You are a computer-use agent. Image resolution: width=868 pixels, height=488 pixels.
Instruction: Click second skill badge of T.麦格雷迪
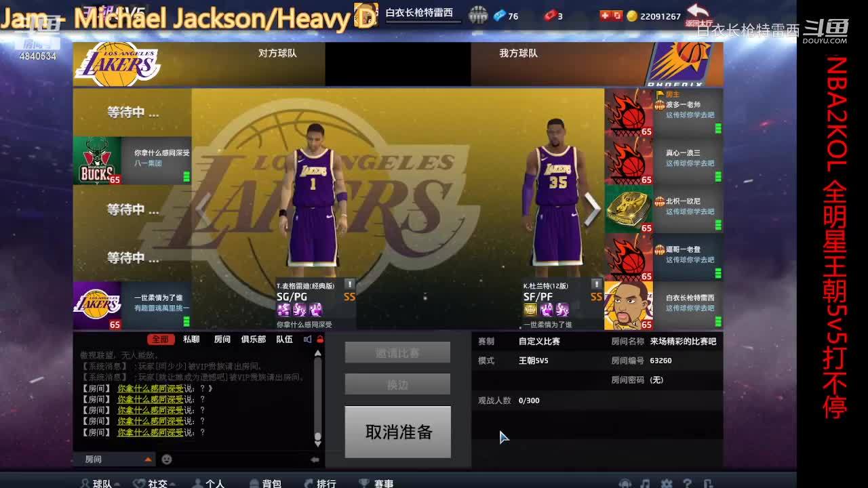click(x=300, y=310)
